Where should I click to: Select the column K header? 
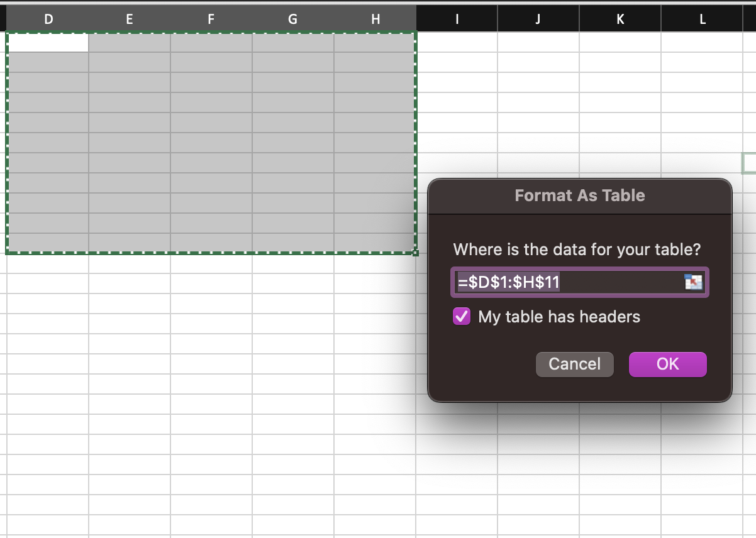[620, 19]
